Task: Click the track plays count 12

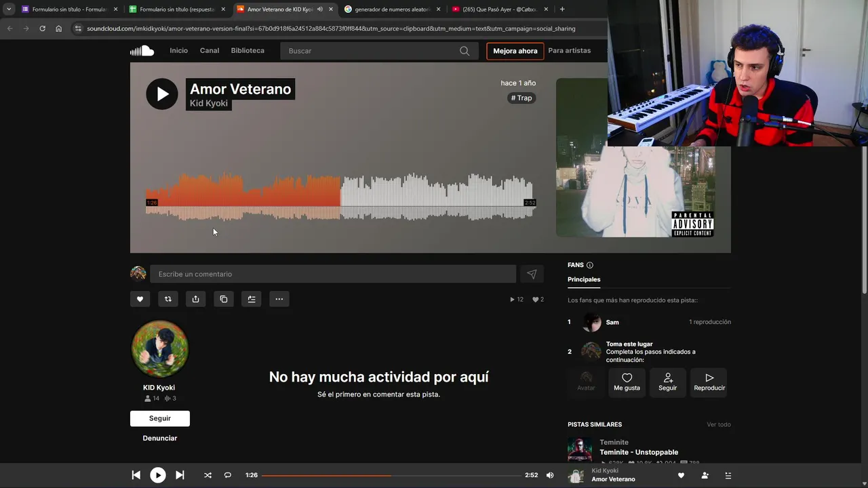Action: pos(517,299)
